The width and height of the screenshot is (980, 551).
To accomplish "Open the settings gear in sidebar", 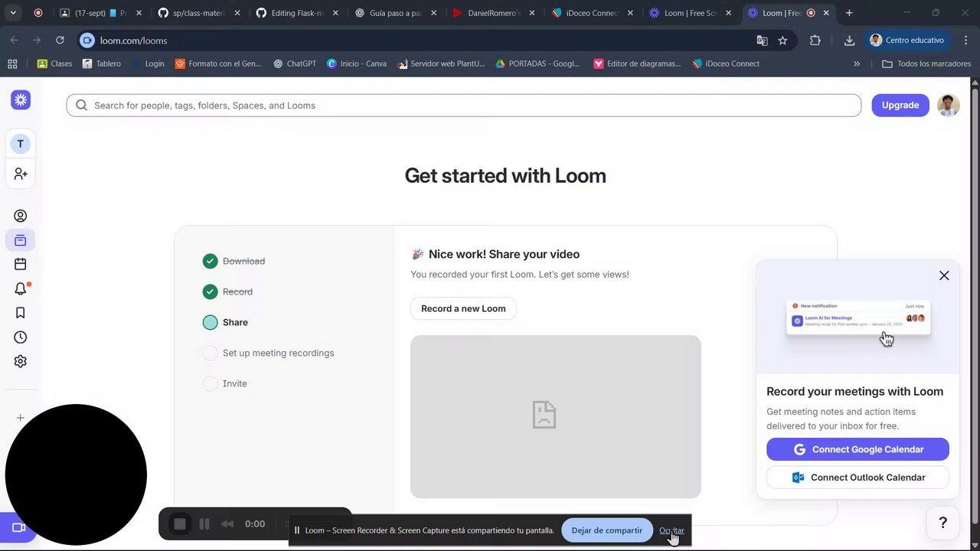I will 21,361.
